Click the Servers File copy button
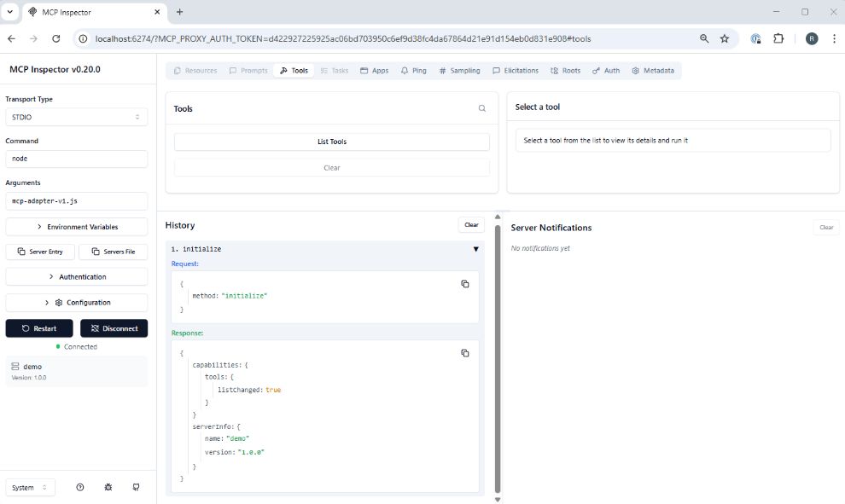The image size is (845, 504). 114,252
